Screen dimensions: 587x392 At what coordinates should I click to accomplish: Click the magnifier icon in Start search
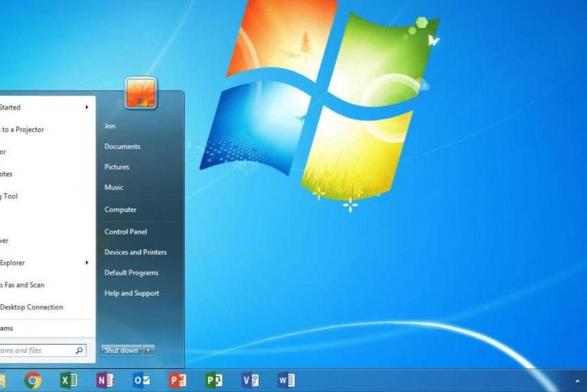tap(79, 351)
